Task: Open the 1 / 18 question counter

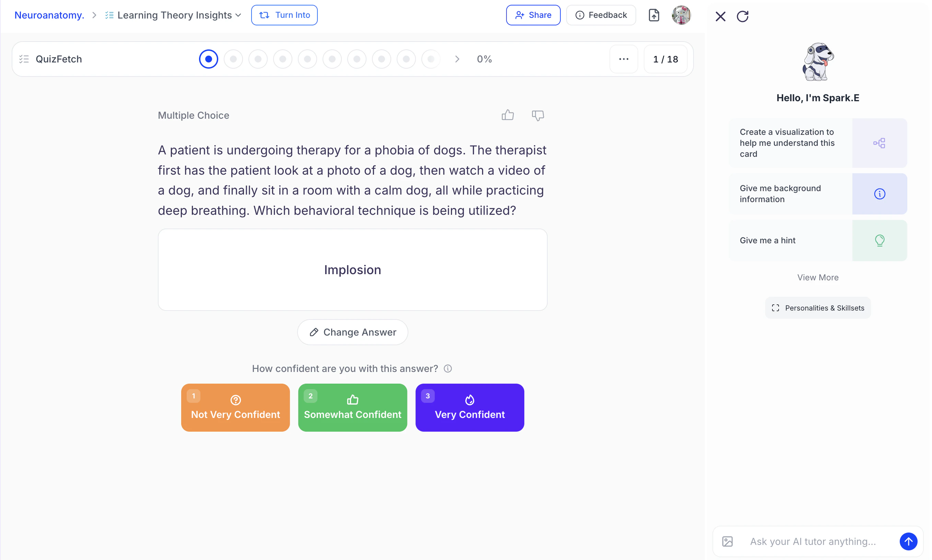Action: tap(665, 59)
